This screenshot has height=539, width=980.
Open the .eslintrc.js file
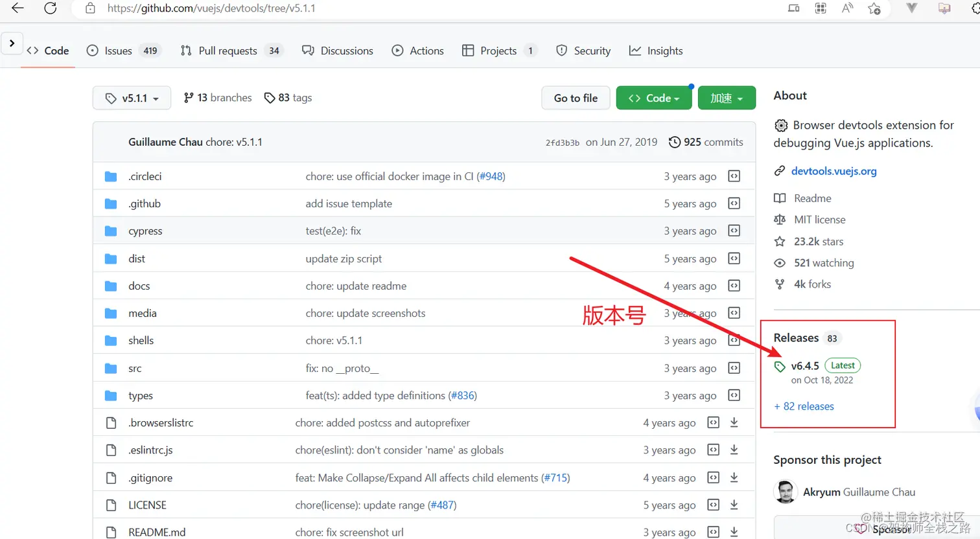click(150, 450)
